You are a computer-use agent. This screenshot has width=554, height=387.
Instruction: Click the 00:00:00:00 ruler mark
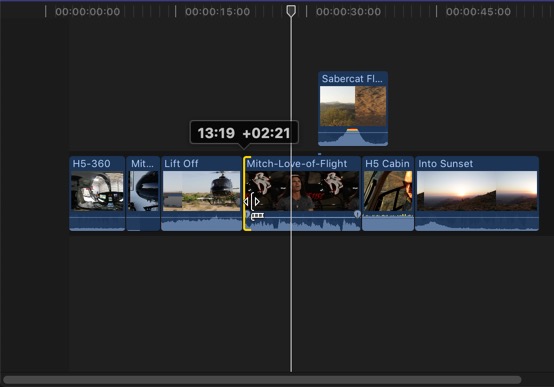coord(87,12)
